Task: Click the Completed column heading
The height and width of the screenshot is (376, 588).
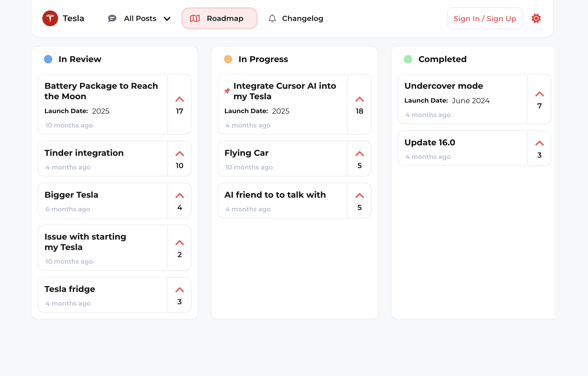Action: (x=443, y=59)
